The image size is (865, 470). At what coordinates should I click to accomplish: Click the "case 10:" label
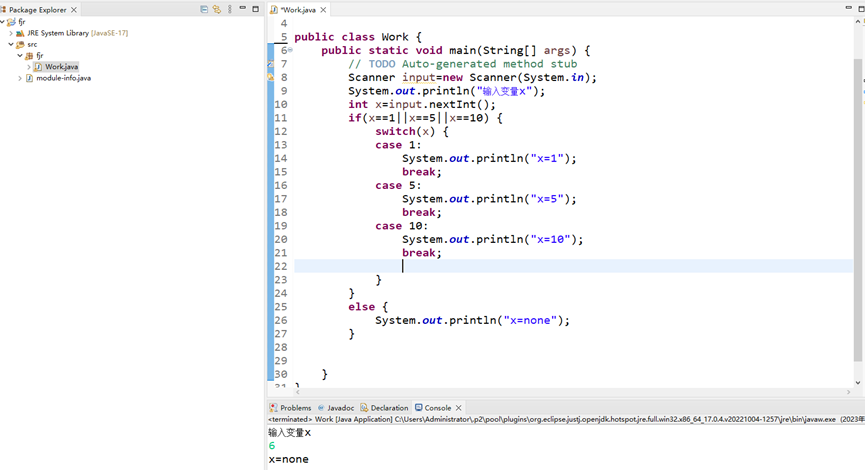click(x=401, y=226)
